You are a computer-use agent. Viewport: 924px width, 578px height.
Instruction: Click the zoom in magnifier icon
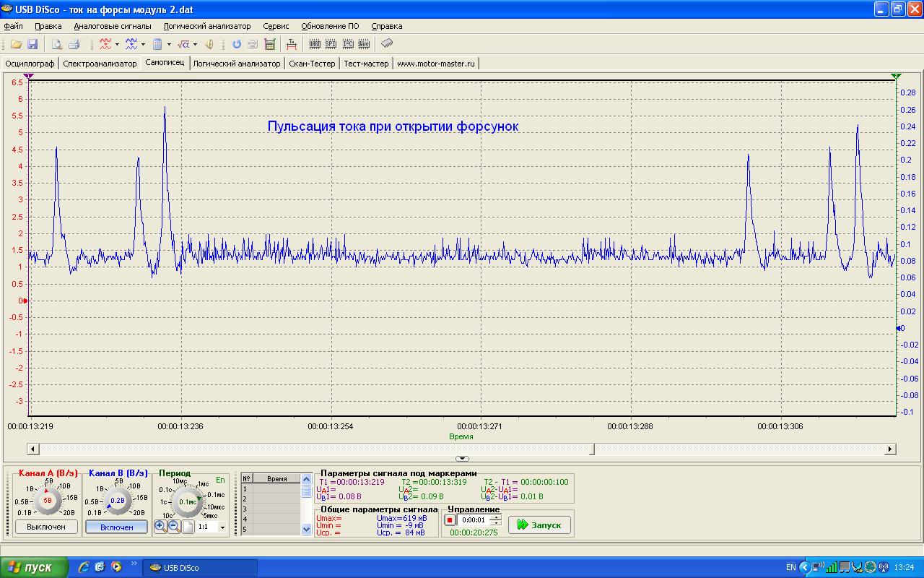[160, 527]
